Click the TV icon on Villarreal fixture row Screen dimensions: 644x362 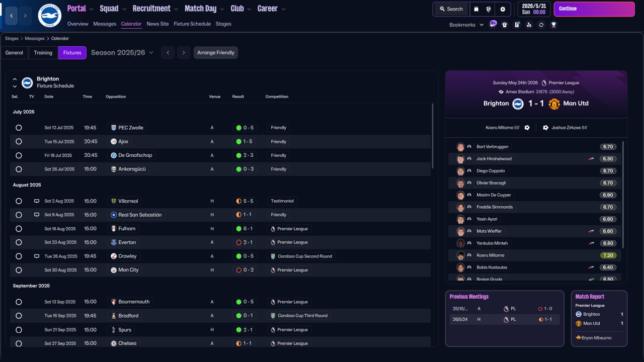[x=37, y=201]
